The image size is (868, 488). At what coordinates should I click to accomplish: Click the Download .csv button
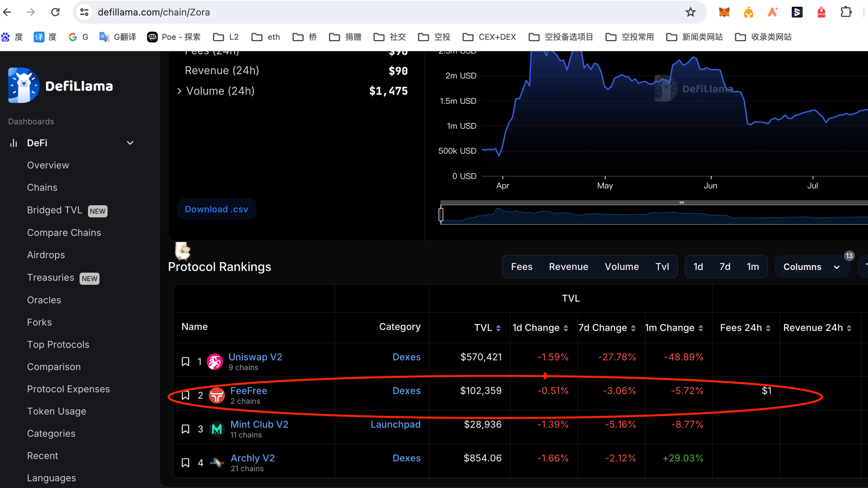tap(216, 209)
